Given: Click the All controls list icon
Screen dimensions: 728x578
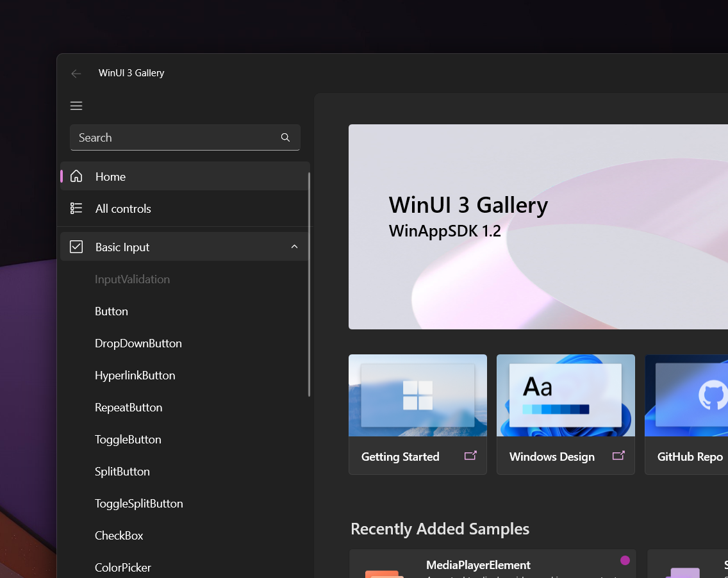Looking at the screenshot, I should (x=76, y=208).
